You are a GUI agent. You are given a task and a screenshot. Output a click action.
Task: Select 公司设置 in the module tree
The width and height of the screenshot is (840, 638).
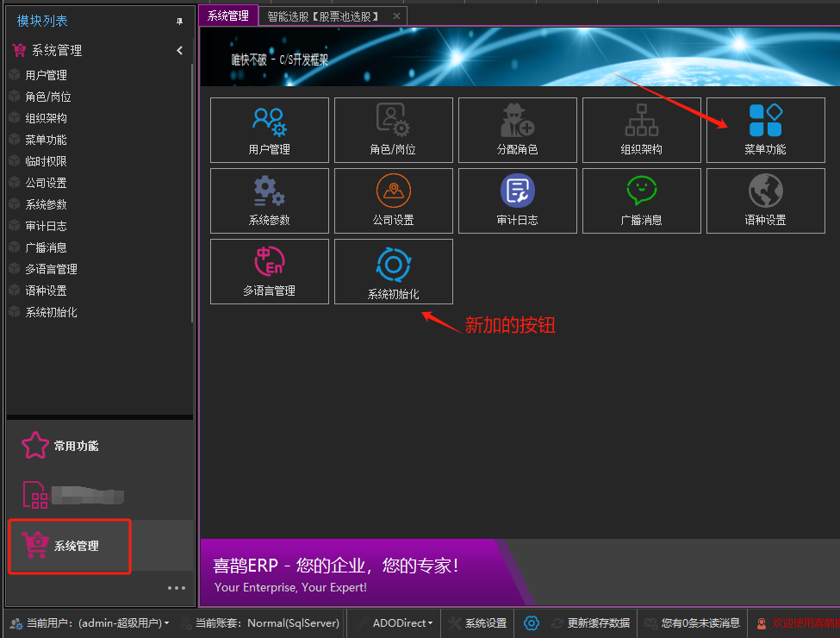[46, 183]
